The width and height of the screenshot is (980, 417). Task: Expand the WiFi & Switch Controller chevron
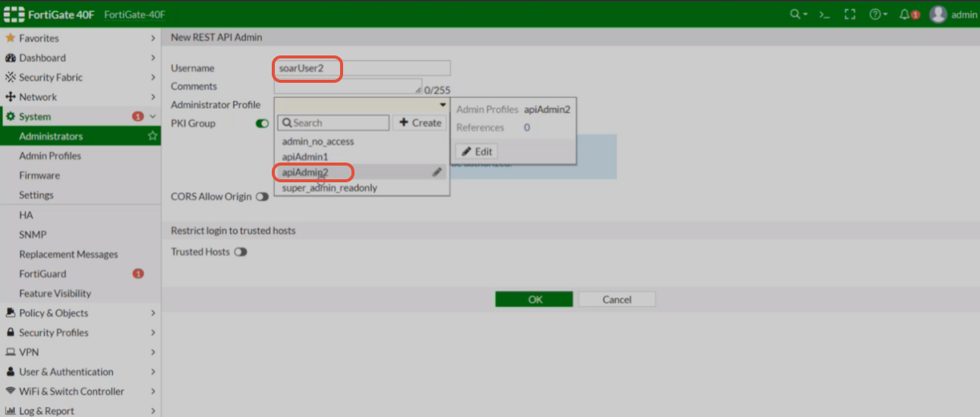coord(153,392)
